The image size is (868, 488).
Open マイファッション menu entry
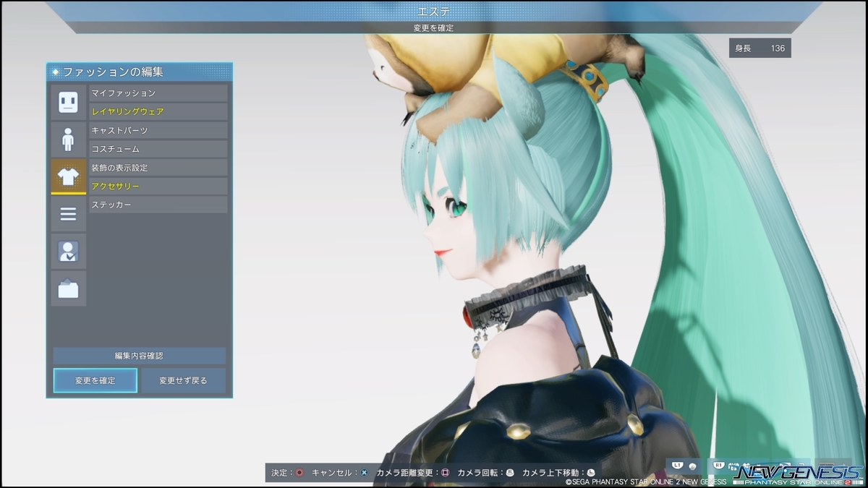click(158, 93)
